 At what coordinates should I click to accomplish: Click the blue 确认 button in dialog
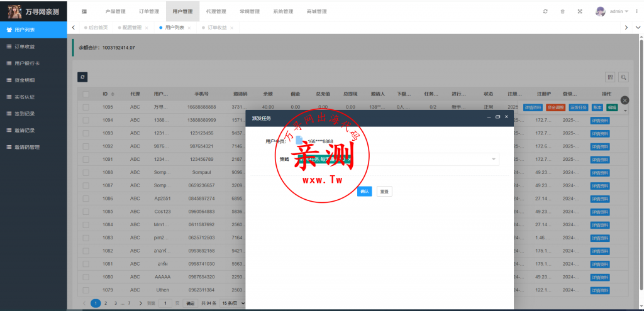(x=365, y=191)
